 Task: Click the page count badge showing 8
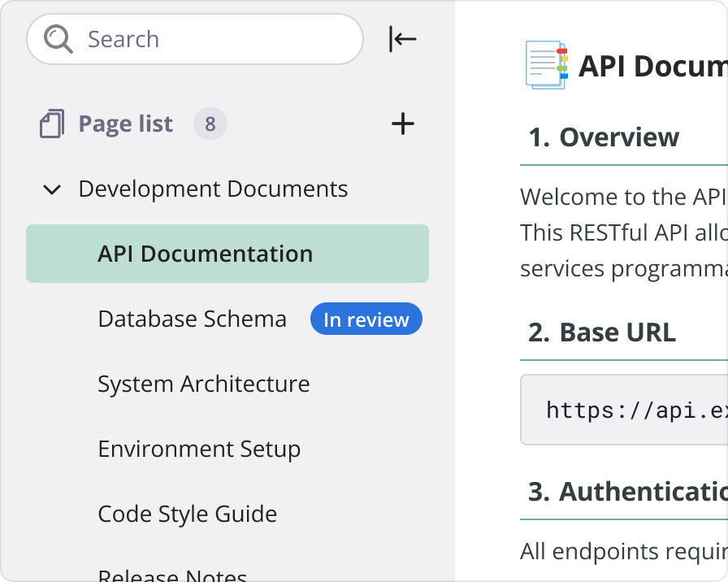click(x=210, y=124)
